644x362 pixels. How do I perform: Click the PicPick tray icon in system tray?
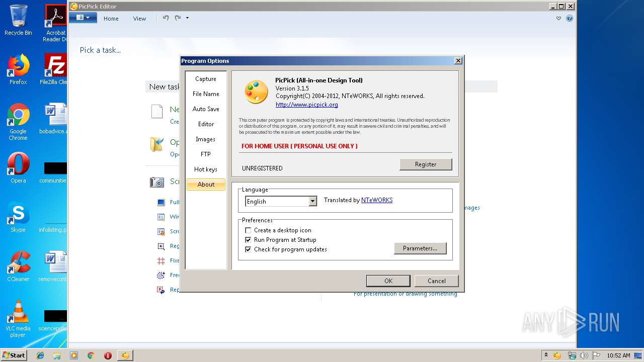coord(557,355)
